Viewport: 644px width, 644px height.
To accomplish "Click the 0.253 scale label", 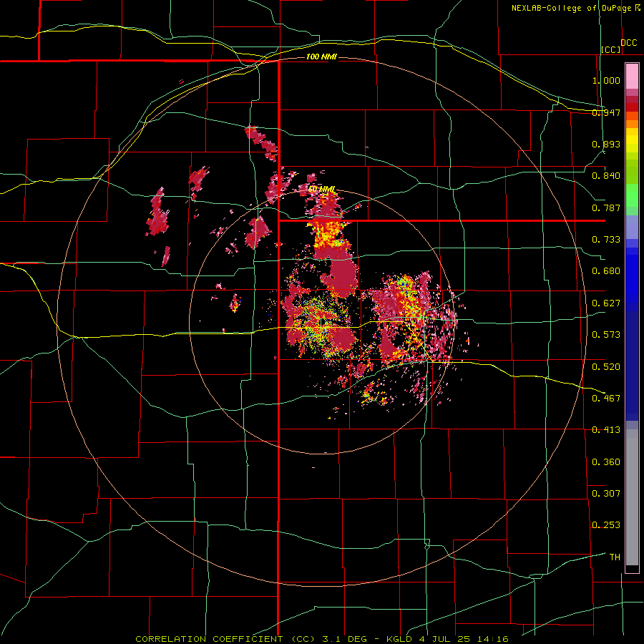I will point(606,525).
